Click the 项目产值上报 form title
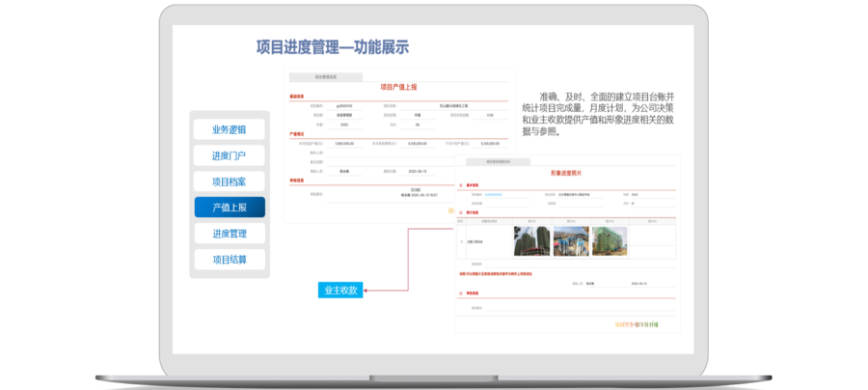 [x=399, y=88]
